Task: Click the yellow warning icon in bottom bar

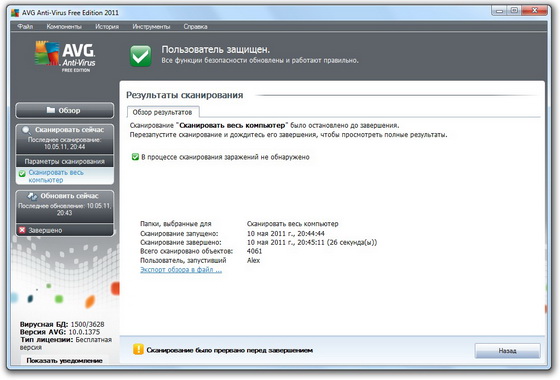Action: [138, 349]
